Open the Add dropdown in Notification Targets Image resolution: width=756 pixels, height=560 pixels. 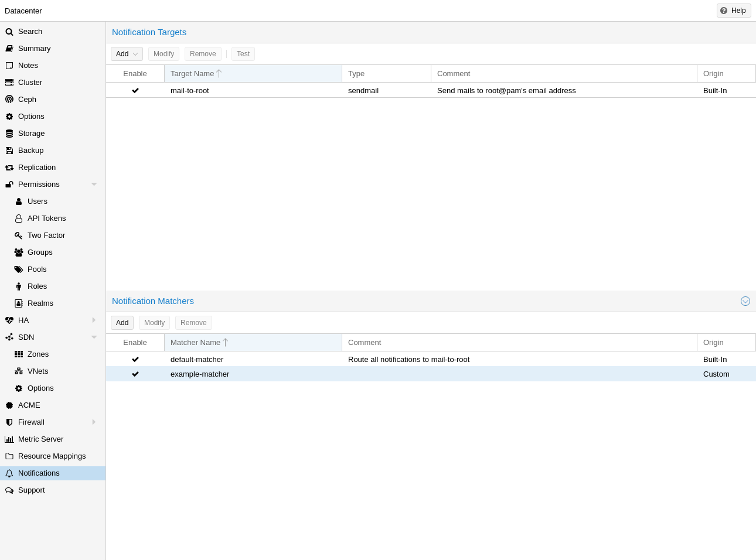coord(127,54)
